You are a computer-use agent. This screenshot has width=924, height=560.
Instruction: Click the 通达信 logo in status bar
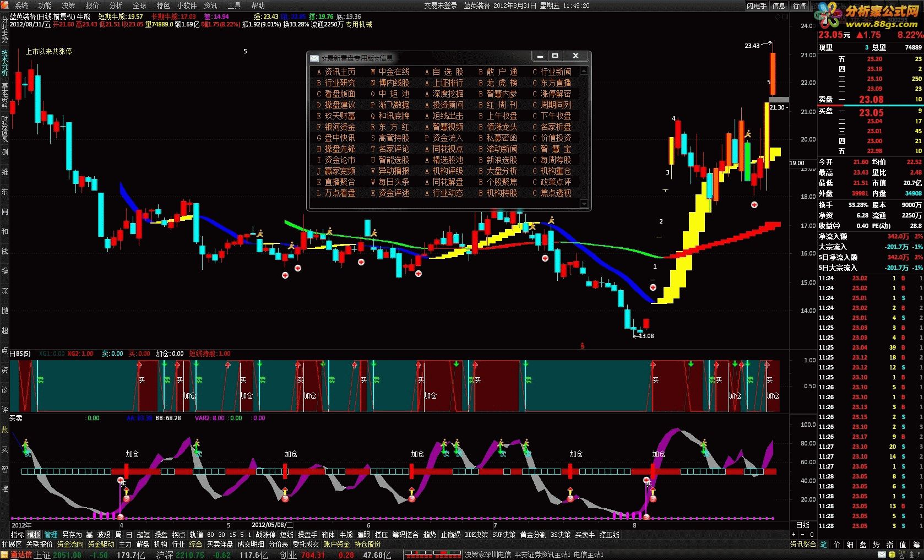click(17, 555)
